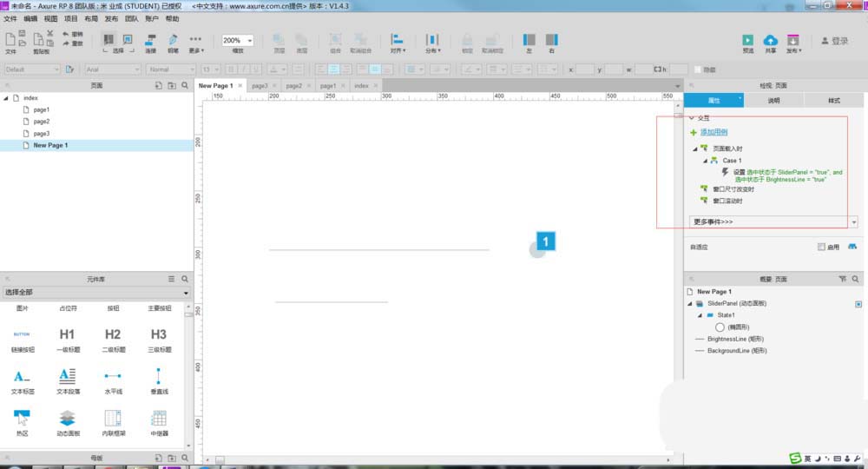Image resolution: width=868 pixels, height=469 pixels.
Task: Select the repeater 中继器 widget
Action: coord(159,423)
